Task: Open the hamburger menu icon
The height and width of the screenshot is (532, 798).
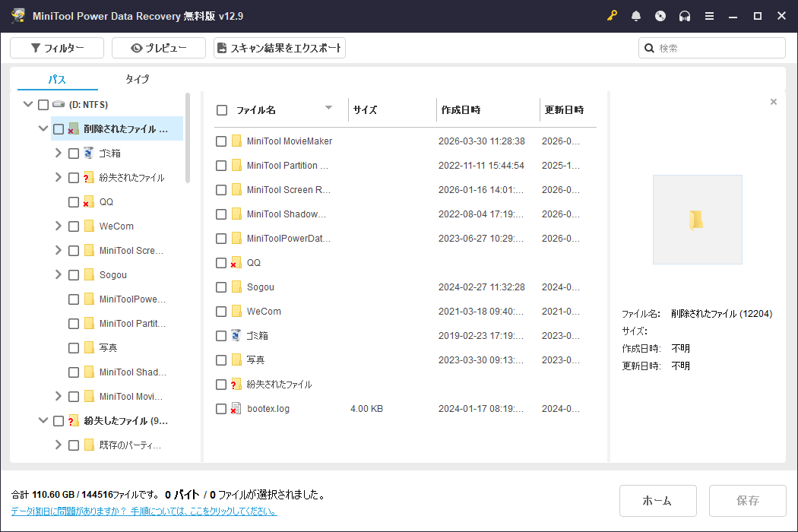Action: point(709,16)
